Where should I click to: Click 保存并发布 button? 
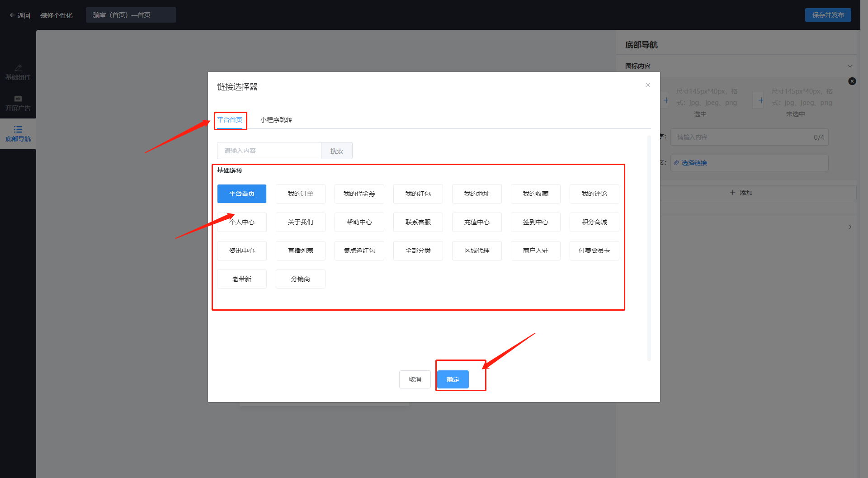pos(827,15)
